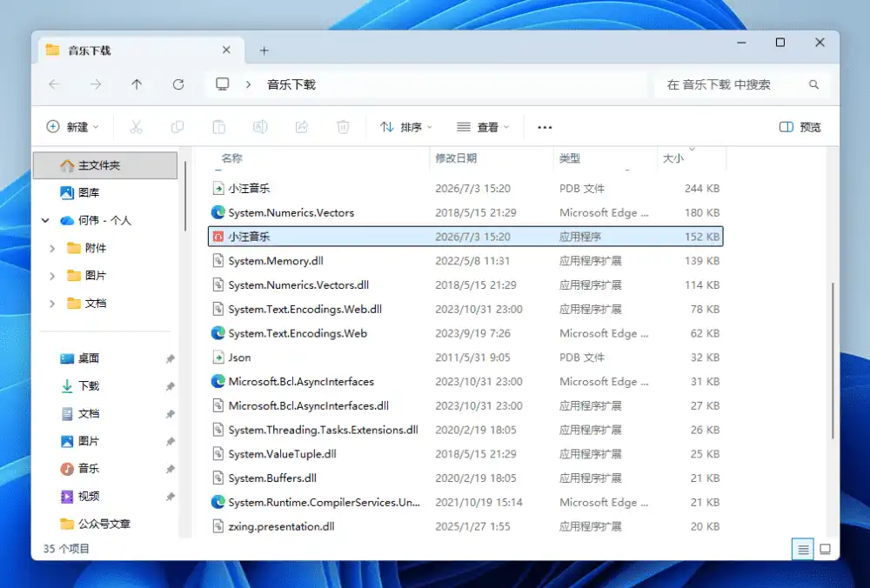
Task: Expand the 文档 folder under OneDrive
Action: click(x=52, y=304)
